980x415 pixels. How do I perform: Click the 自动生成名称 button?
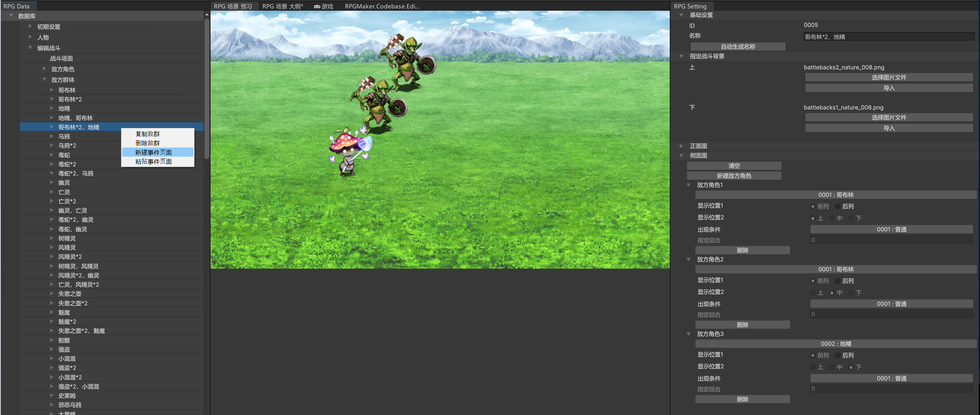coord(738,47)
